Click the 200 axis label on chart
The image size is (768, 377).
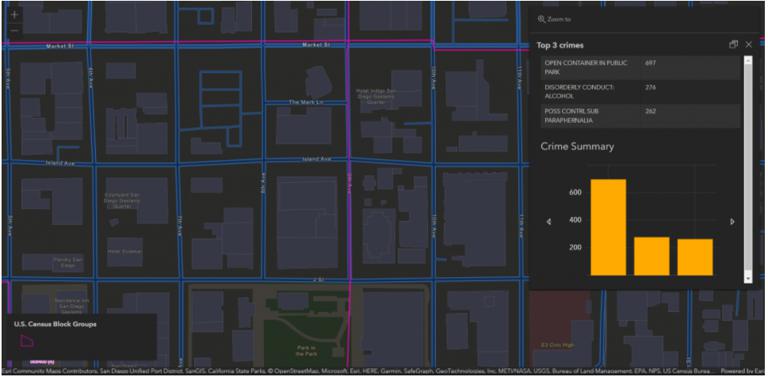(x=576, y=247)
